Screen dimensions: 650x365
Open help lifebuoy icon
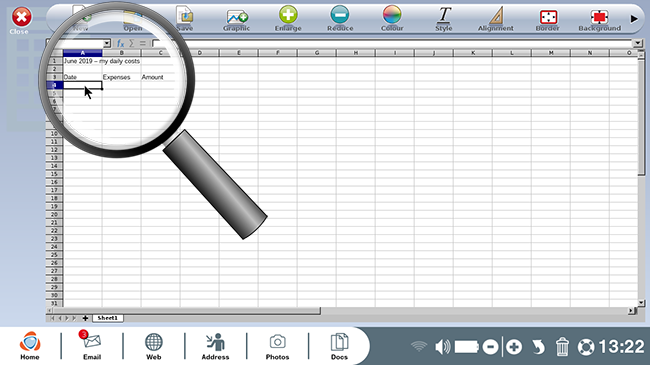(x=586, y=347)
